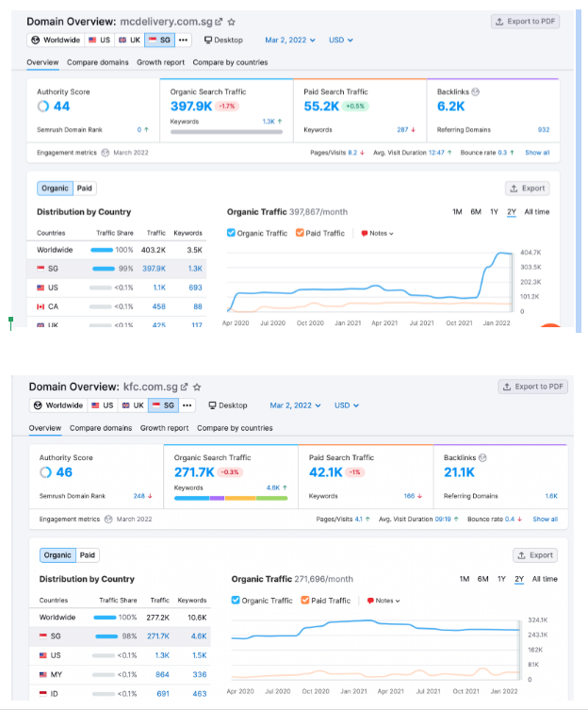Open Notes dropdown in kfc chart
Screen dimensions: 588x710
384,601
